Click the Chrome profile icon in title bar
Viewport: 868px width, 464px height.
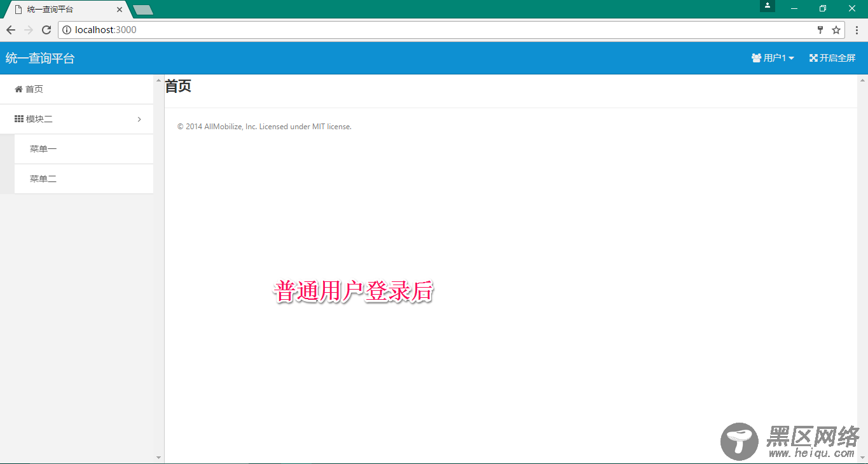(x=768, y=6)
